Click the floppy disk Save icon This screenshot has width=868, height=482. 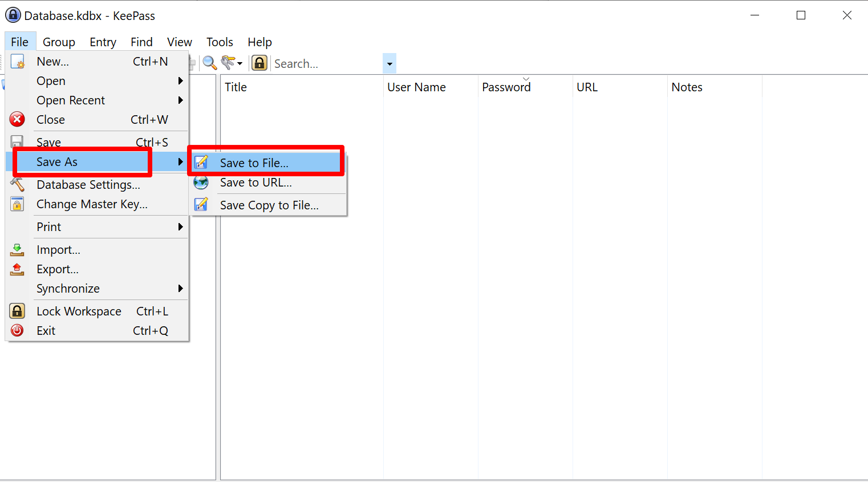coord(17,141)
